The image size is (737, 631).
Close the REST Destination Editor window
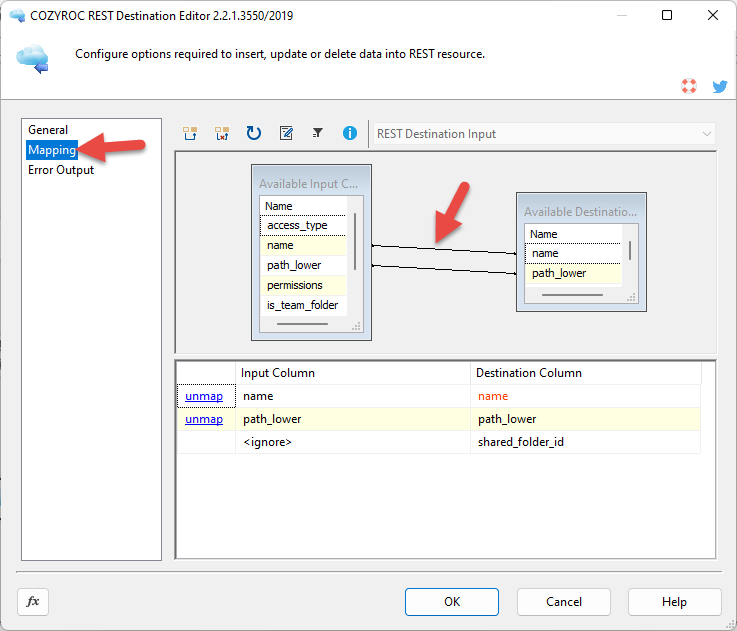point(713,15)
